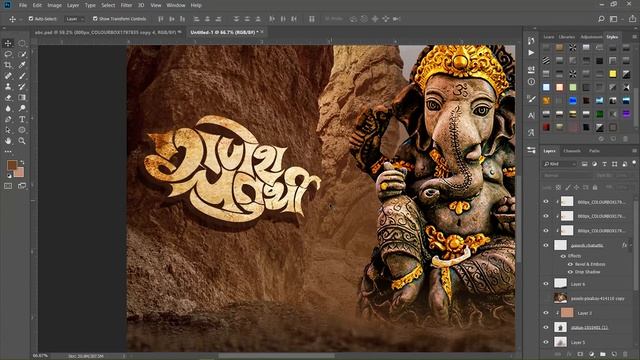The image size is (640, 360).
Task: Create new adjustment layer button
Action: 591,354
